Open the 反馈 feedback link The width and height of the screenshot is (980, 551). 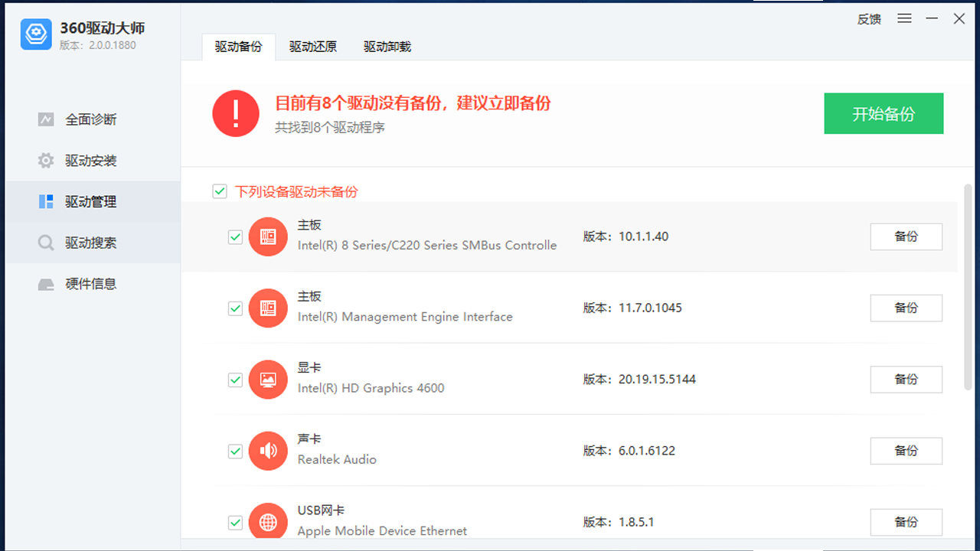[x=869, y=19]
